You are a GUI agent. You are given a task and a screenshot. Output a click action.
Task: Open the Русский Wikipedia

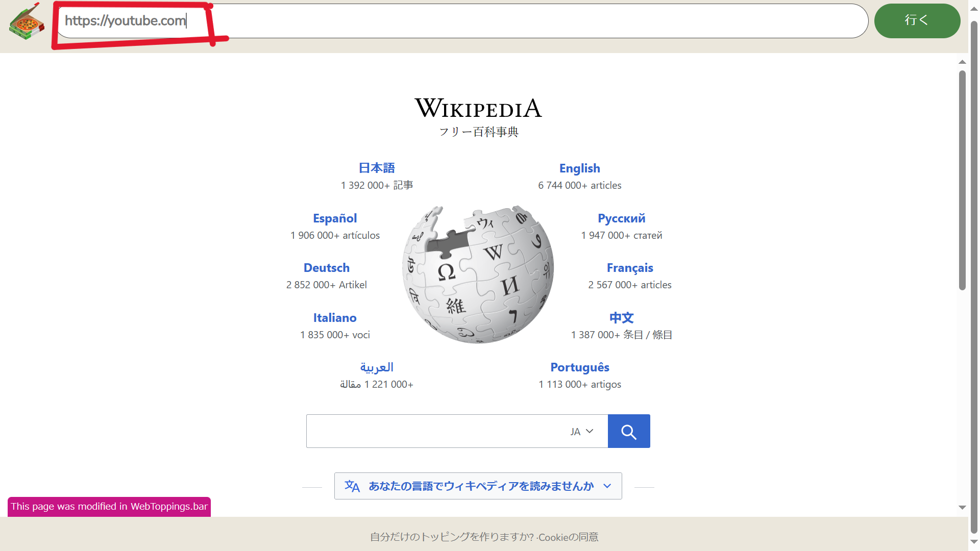(621, 218)
